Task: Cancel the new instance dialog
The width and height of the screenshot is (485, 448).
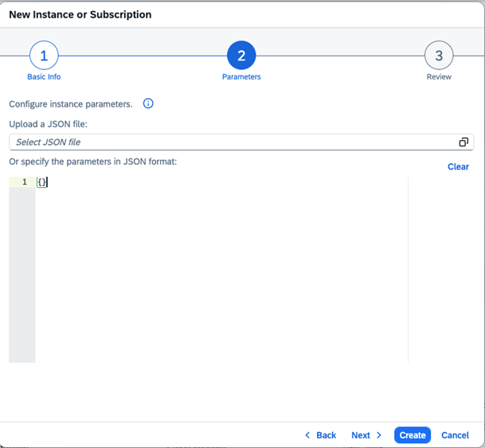Action: [455, 435]
